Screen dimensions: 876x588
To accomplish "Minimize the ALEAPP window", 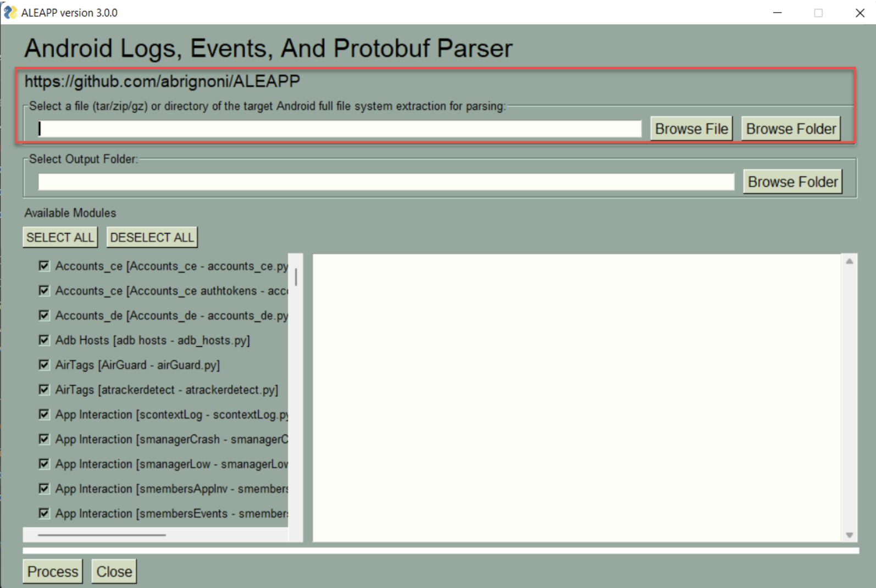I will coord(777,13).
